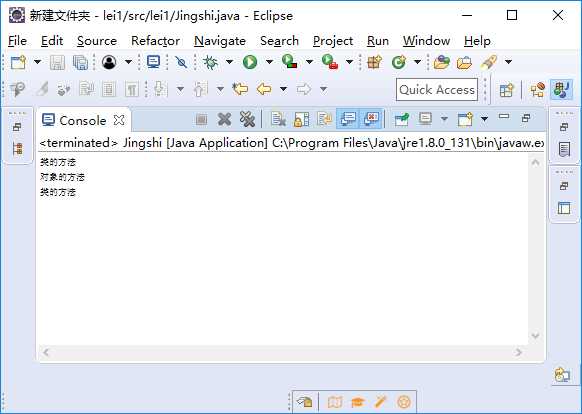The image size is (582, 414).
Task: Click the Terminate stop icon in Console
Action: coord(202,119)
